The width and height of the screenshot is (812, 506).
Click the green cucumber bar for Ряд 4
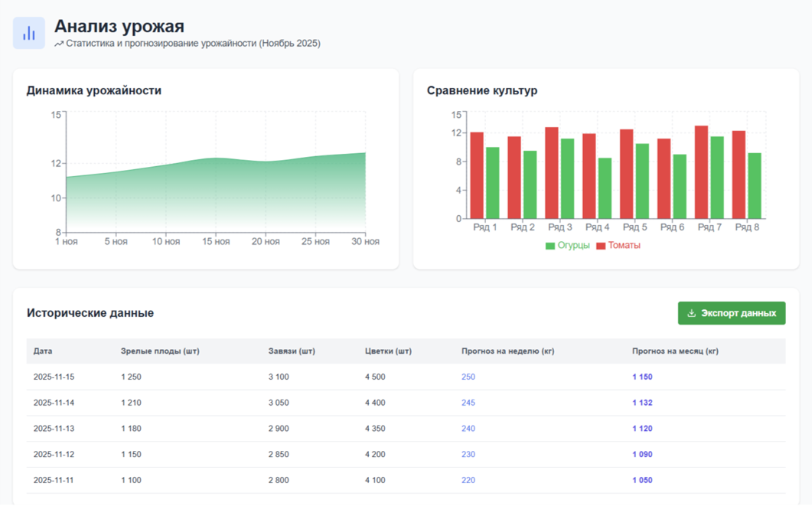pyautogui.click(x=605, y=188)
